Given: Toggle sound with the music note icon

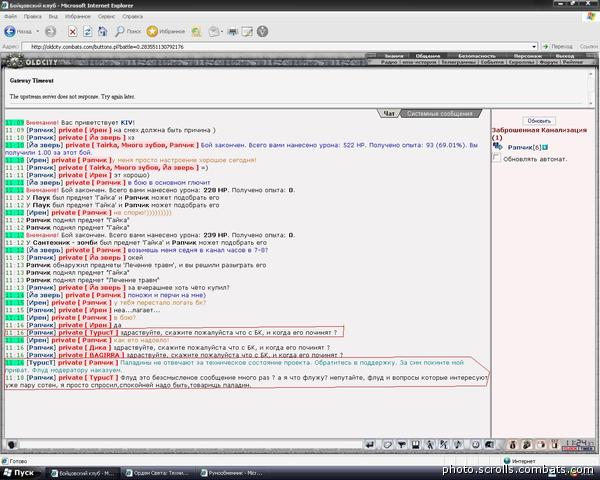Looking at the screenshot, I should 458,444.
